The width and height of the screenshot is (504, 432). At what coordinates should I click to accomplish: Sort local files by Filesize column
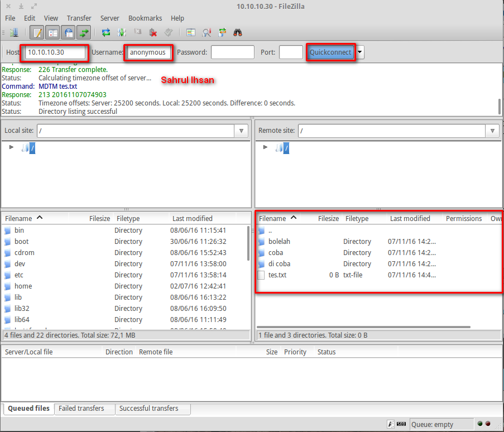pyautogui.click(x=90, y=219)
